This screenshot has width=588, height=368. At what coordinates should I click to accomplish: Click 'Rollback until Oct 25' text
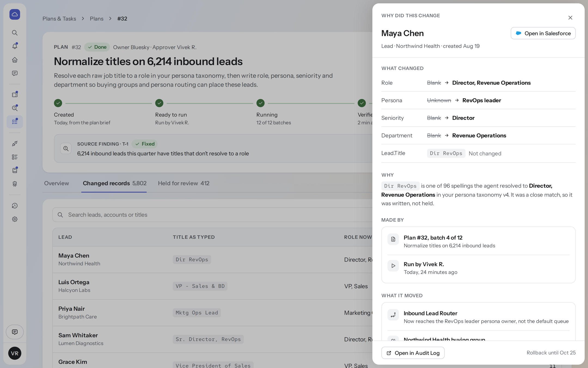[551, 353]
